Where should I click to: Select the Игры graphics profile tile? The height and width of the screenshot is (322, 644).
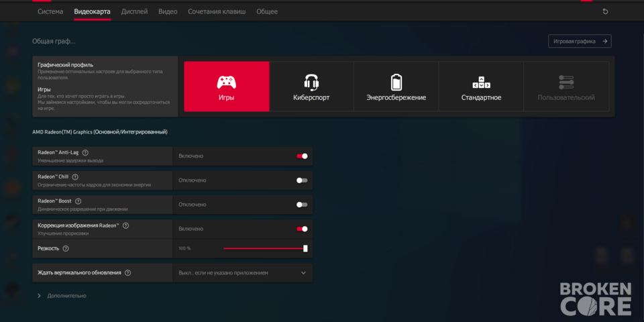[x=226, y=87]
